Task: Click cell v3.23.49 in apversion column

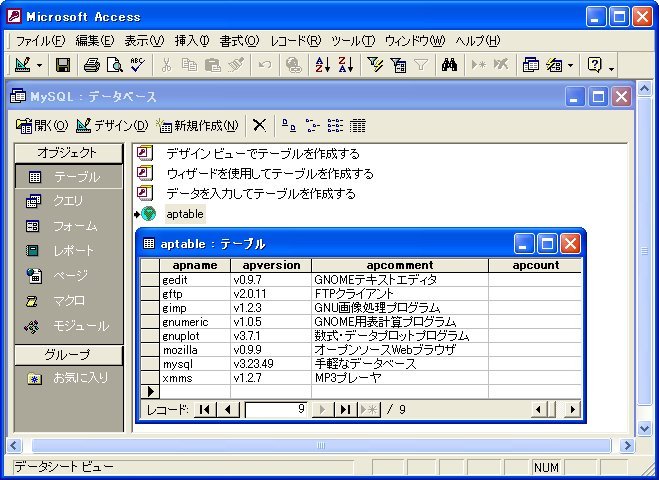Action: click(271, 364)
